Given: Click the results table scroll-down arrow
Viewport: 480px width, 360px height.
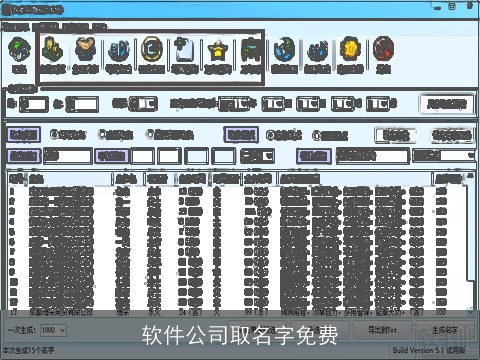Looking at the screenshot, I should click(470, 312).
